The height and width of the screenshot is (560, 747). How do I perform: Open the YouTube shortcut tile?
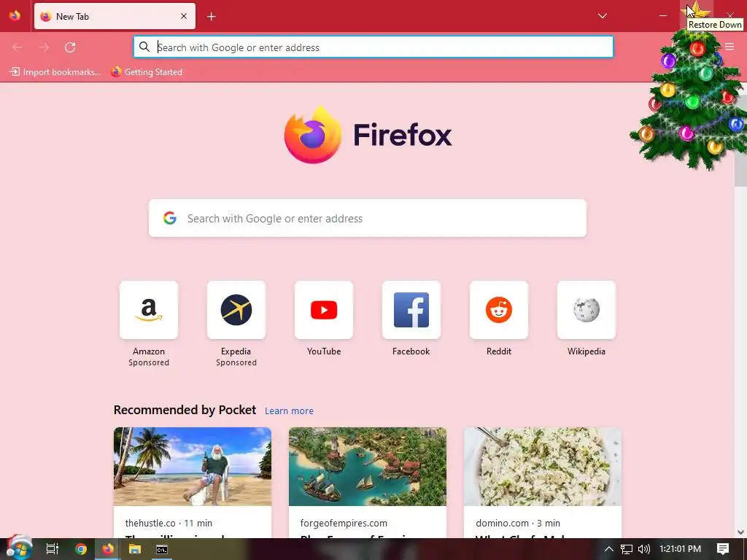(324, 310)
